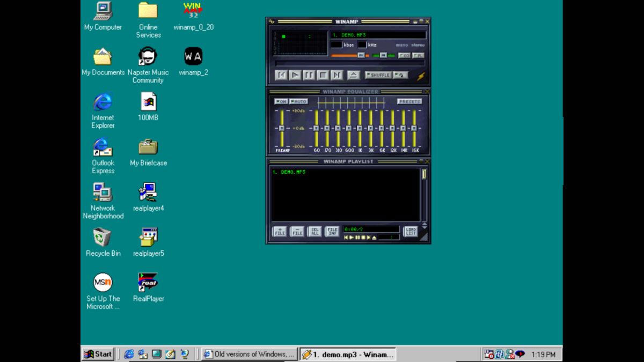Pause the current track
Screen dimensions: 644x362
coord(308,75)
